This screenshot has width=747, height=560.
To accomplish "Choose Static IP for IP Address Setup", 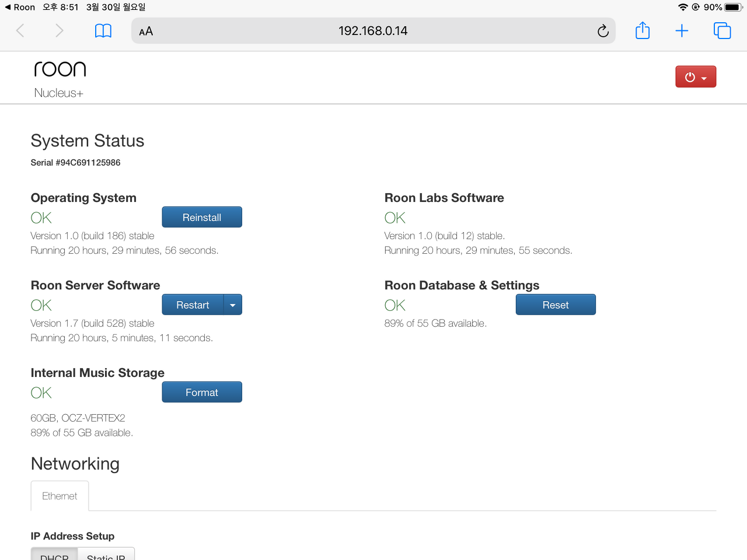I will pos(106,555).
